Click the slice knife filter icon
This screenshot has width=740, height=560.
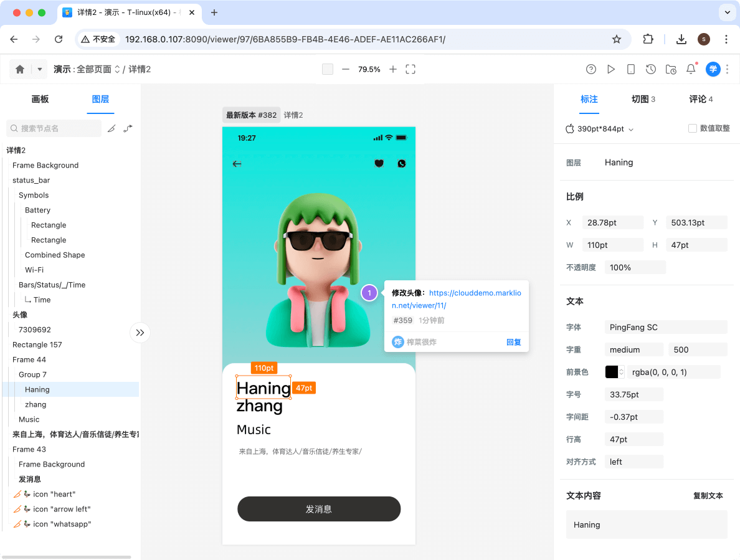(x=111, y=128)
